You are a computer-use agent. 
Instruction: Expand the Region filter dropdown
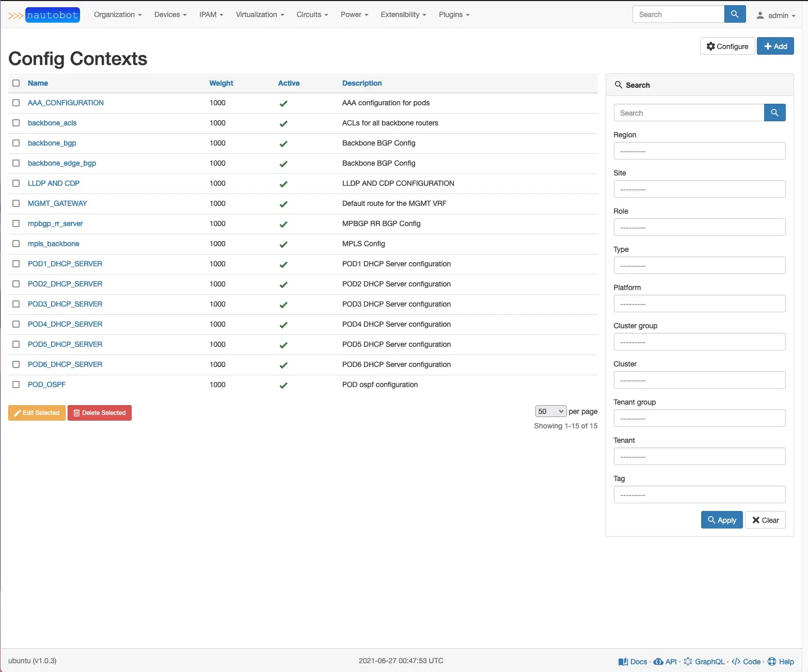point(699,151)
